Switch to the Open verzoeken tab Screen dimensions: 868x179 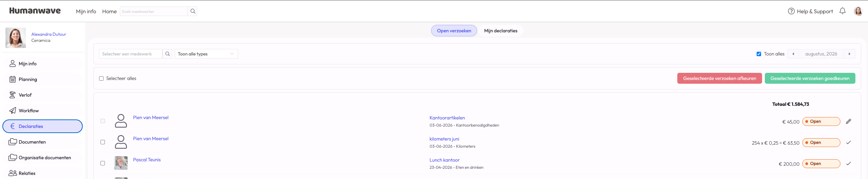pyautogui.click(x=454, y=31)
